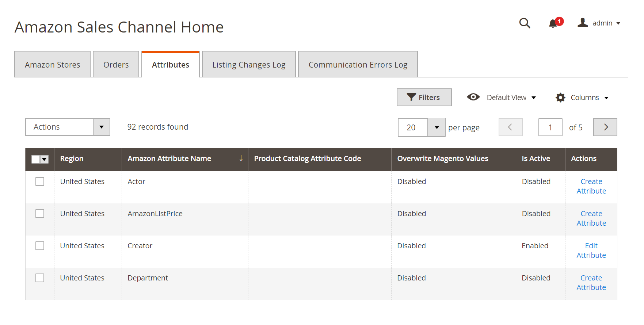Switch to the Orders tab
This screenshot has height=325, width=644.
[116, 64]
